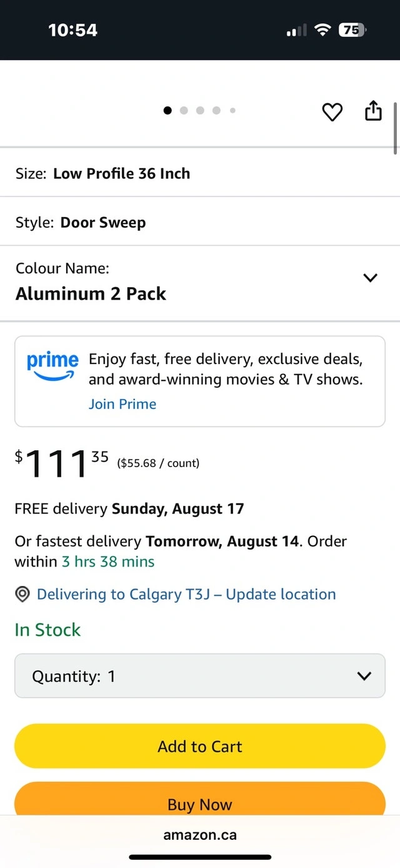
Task: Tap the battery indicator in status bar
Action: (352, 30)
